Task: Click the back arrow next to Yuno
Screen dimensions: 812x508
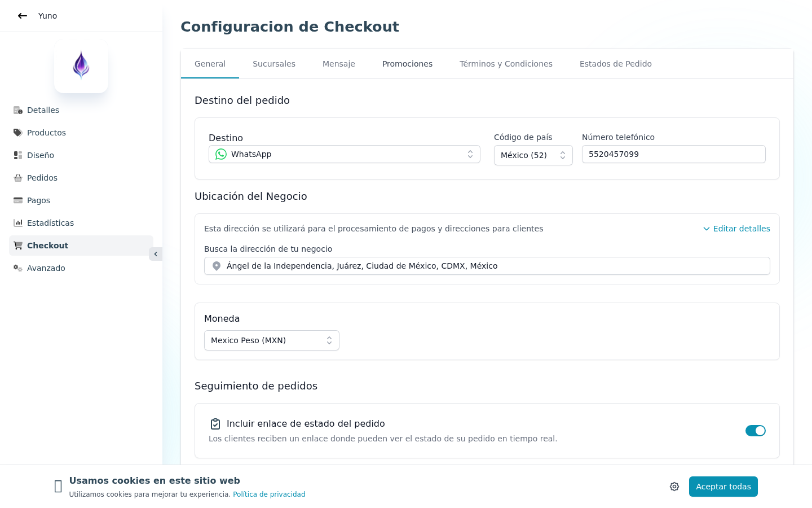Action: coord(23,16)
